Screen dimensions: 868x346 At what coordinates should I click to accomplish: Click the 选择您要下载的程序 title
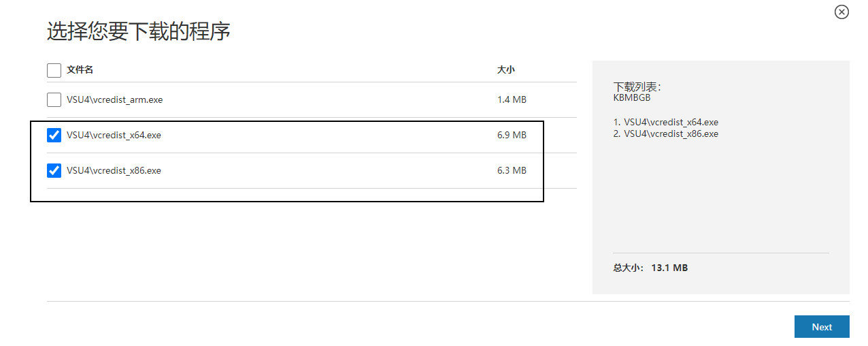click(x=138, y=31)
